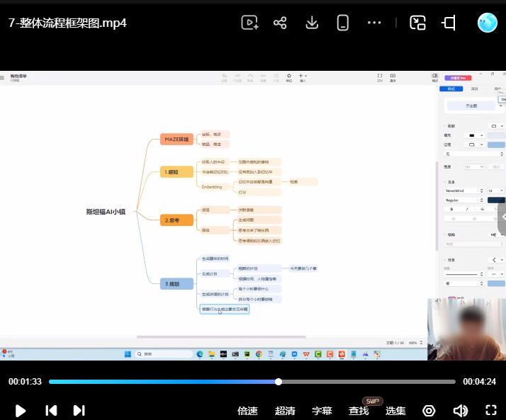Open the hamburger menu in mind map app

pos(2,77)
